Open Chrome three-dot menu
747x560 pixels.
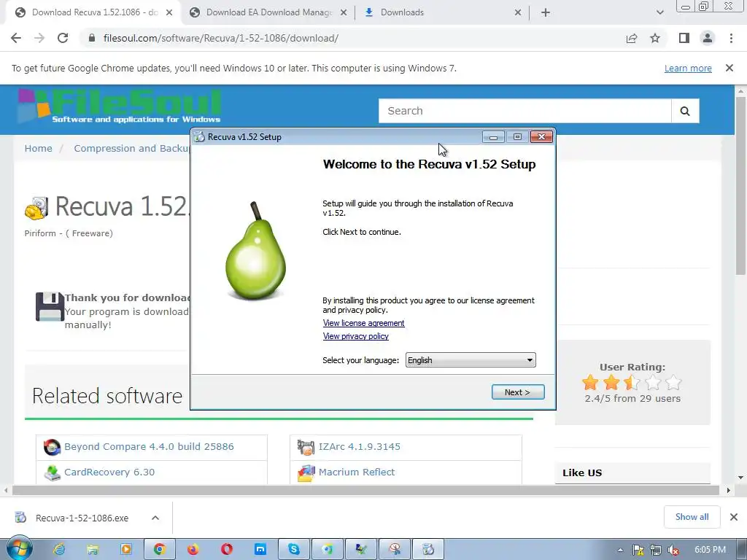click(731, 38)
